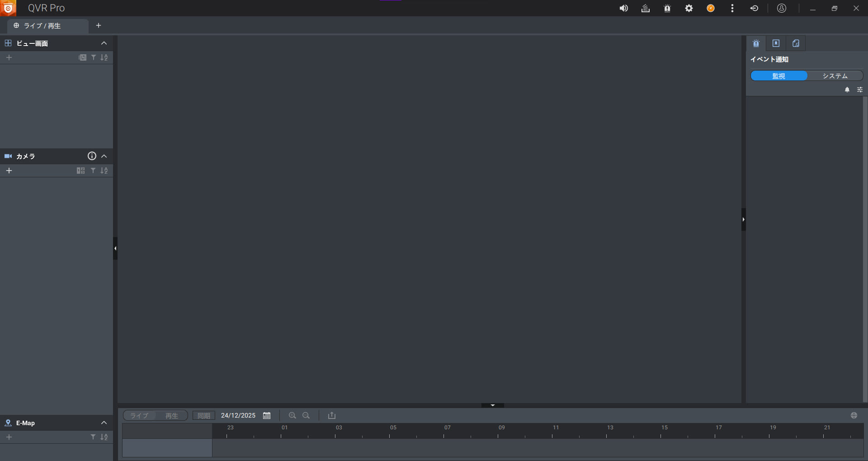Click the notification bell icon

[x=847, y=90]
